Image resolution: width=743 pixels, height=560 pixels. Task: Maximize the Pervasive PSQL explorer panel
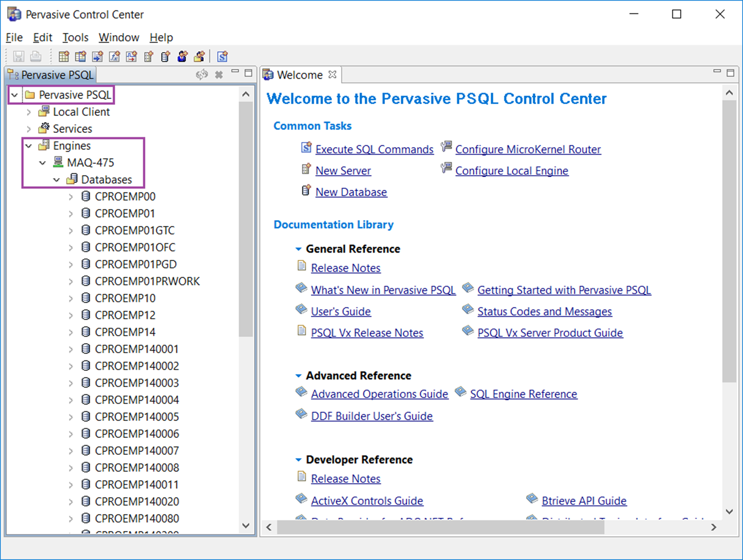click(249, 73)
